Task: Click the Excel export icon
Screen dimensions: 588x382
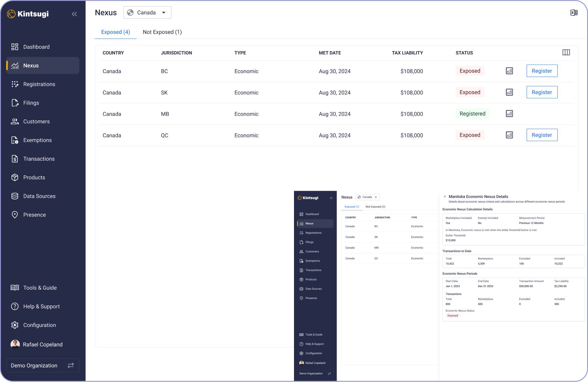Action: [574, 13]
